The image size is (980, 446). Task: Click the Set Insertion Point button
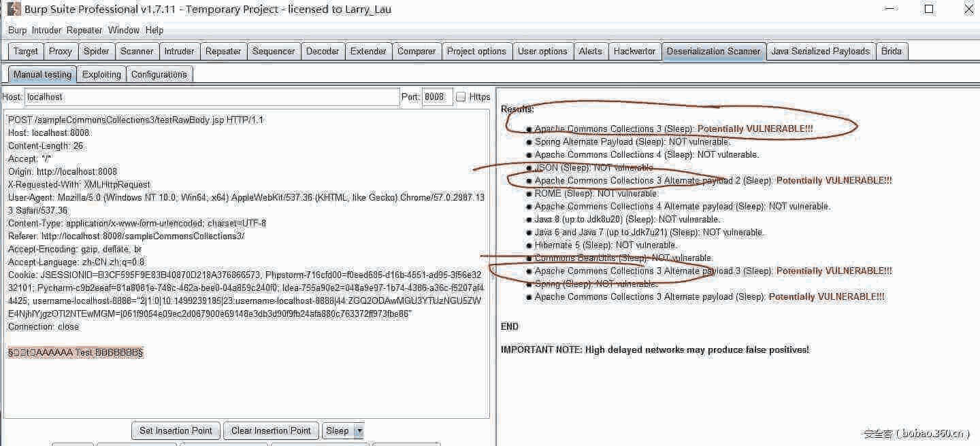point(175,430)
